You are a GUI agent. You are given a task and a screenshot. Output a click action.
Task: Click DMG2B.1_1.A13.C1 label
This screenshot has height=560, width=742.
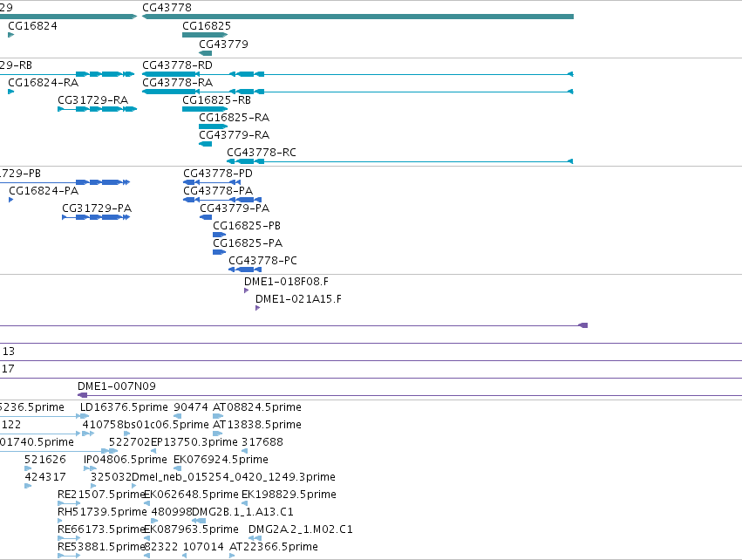[242, 512]
